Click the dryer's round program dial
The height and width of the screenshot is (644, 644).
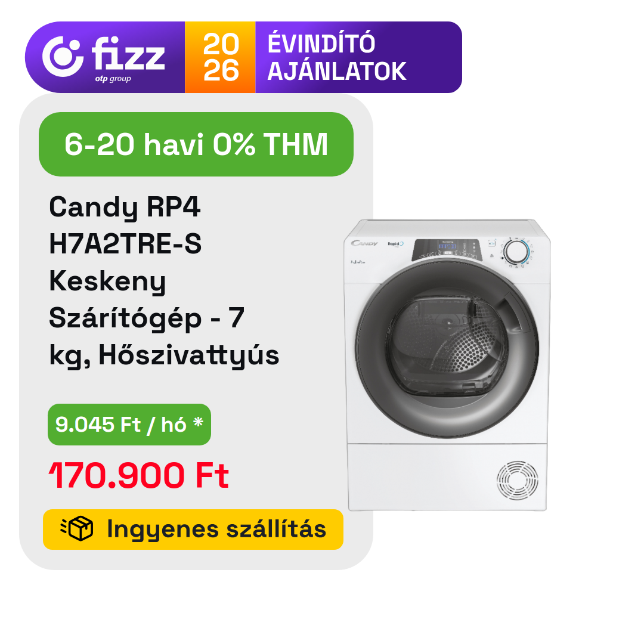(x=516, y=252)
